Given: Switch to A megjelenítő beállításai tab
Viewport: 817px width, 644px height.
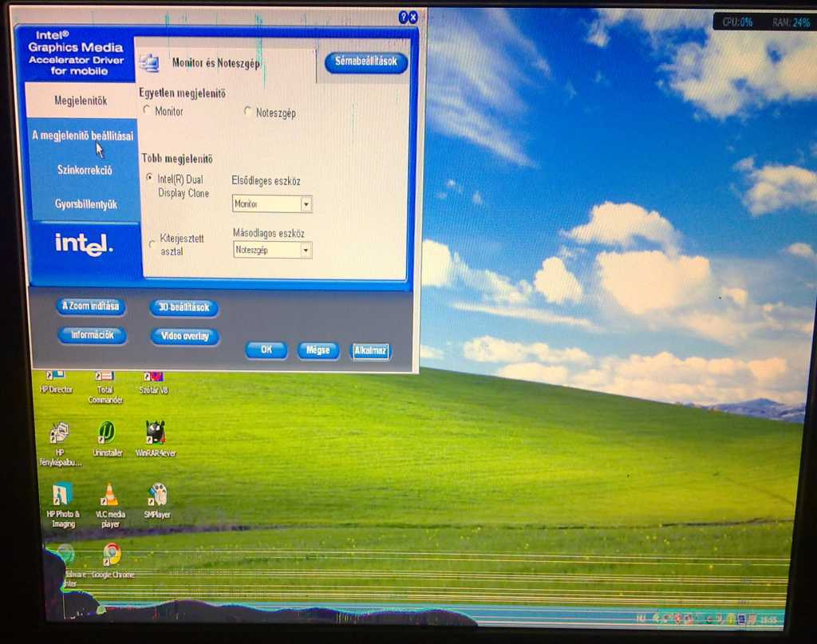Looking at the screenshot, I should tap(83, 136).
